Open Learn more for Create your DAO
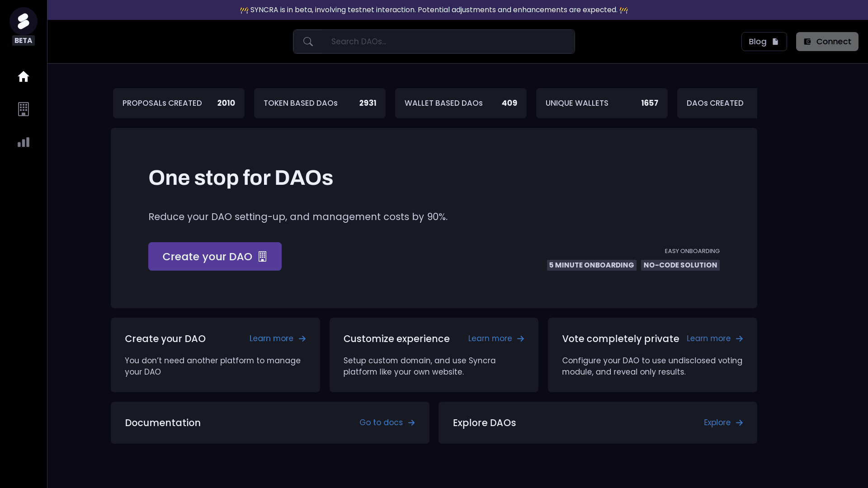The image size is (868, 488). 278,339
